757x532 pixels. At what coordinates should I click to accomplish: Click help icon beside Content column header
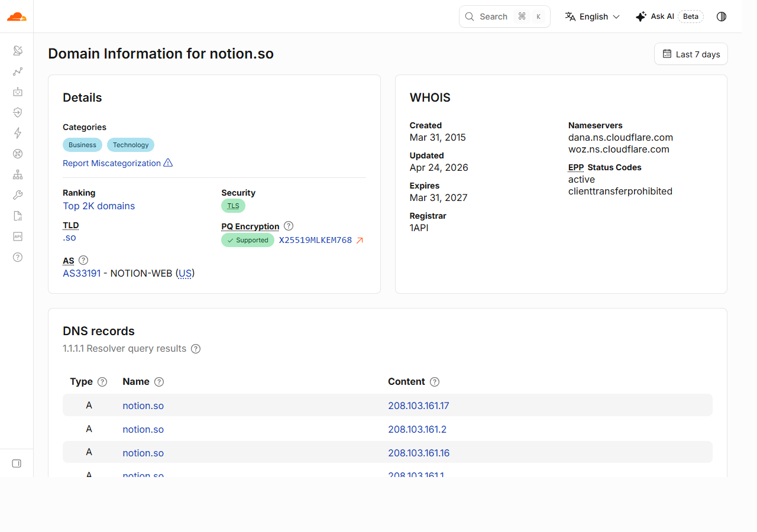pos(435,382)
